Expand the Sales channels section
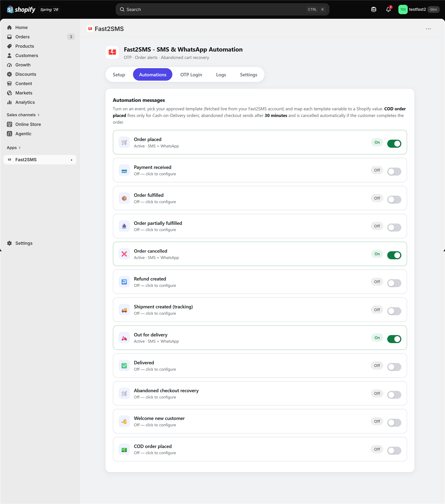The width and height of the screenshot is (445, 504). (x=23, y=115)
